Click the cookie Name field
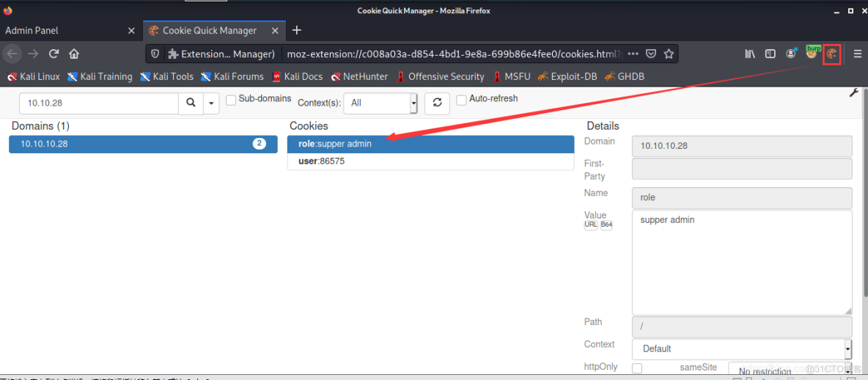The width and height of the screenshot is (868, 380). point(742,197)
